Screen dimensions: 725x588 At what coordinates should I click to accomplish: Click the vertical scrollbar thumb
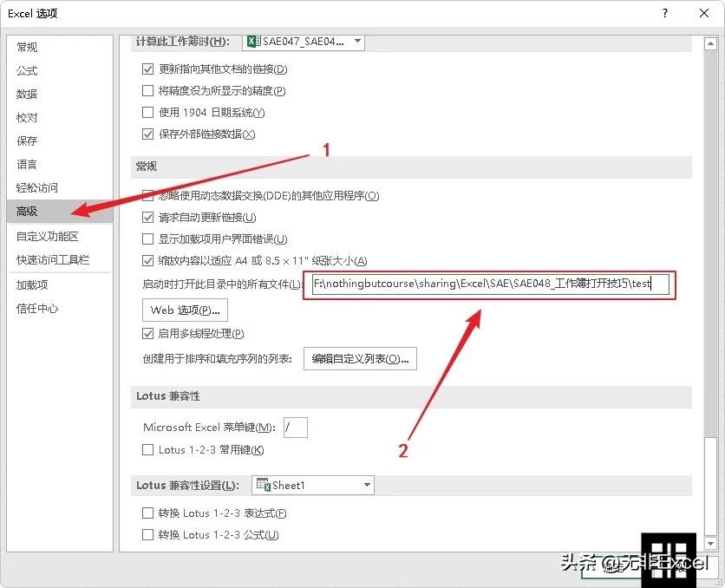tap(710, 487)
